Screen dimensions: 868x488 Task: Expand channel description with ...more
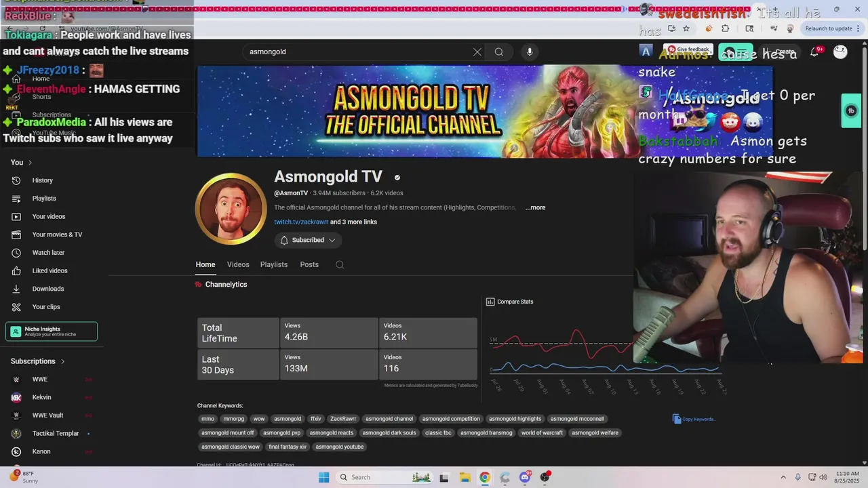pos(535,207)
